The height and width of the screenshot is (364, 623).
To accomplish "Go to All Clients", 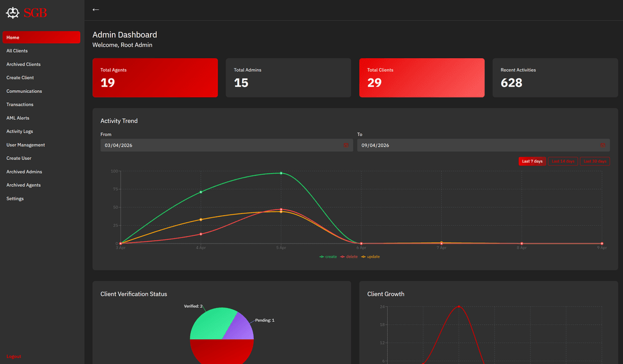I will click(17, 51).
